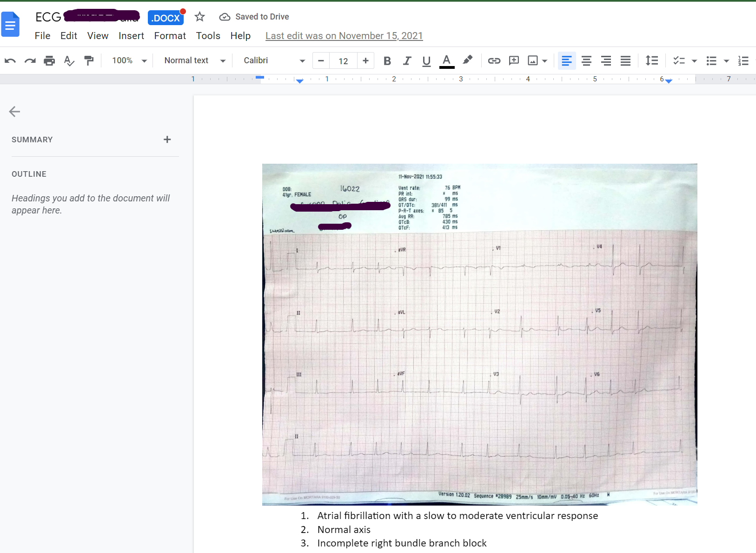Click the left indent marker on the ruler

point(300,81)
